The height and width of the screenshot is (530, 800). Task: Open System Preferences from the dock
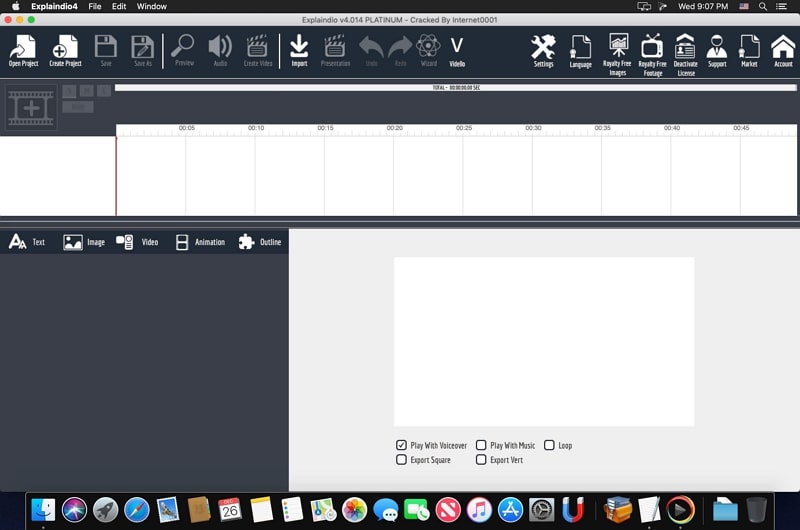541,510
